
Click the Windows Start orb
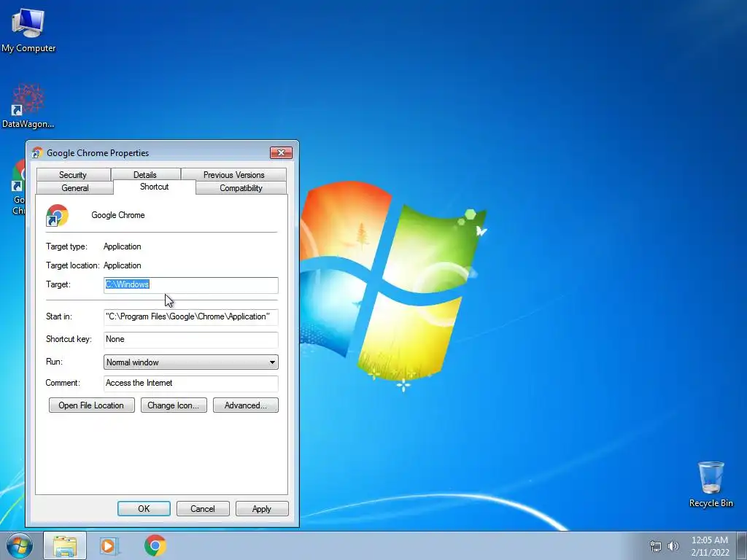pos(20,545)
